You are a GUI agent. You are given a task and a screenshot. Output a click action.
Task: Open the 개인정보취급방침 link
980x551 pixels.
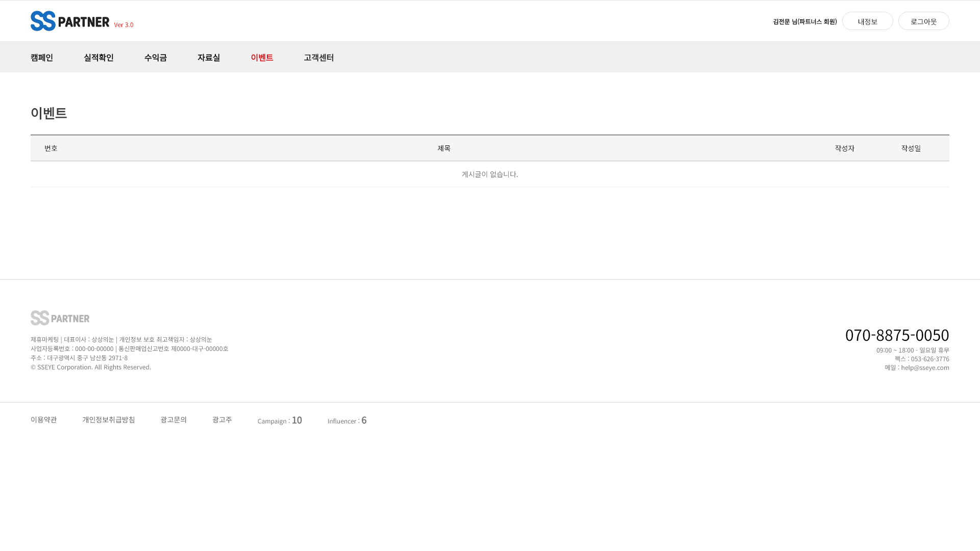109,419
